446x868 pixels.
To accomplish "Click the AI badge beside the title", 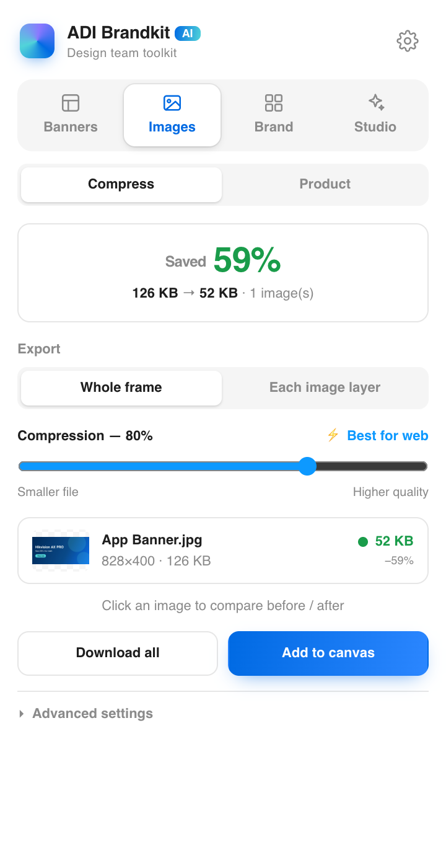I will coord(188,33).
